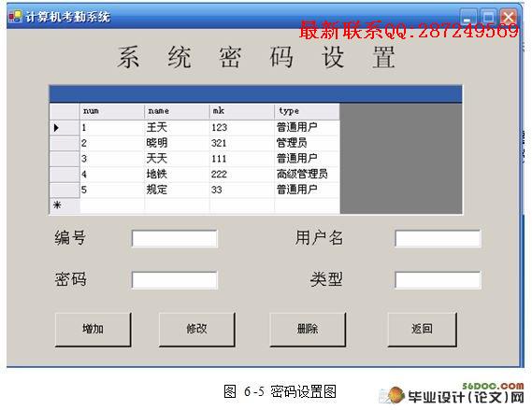532x410 pixels.
Task: Select the row header for row 3
Action: point(65,159)
